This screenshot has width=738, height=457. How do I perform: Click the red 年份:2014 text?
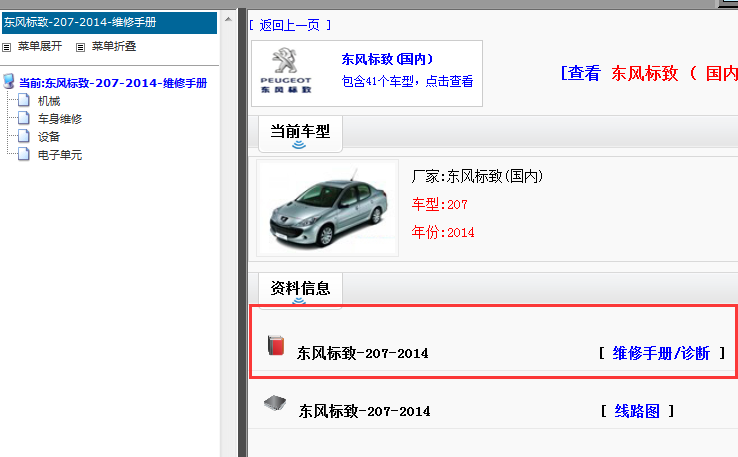[443, 232]
